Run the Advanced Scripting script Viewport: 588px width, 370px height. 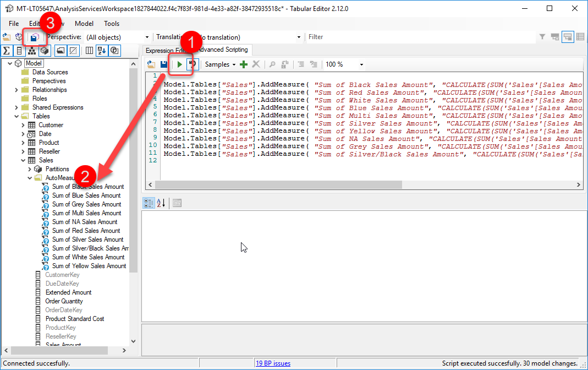point(181,64)
